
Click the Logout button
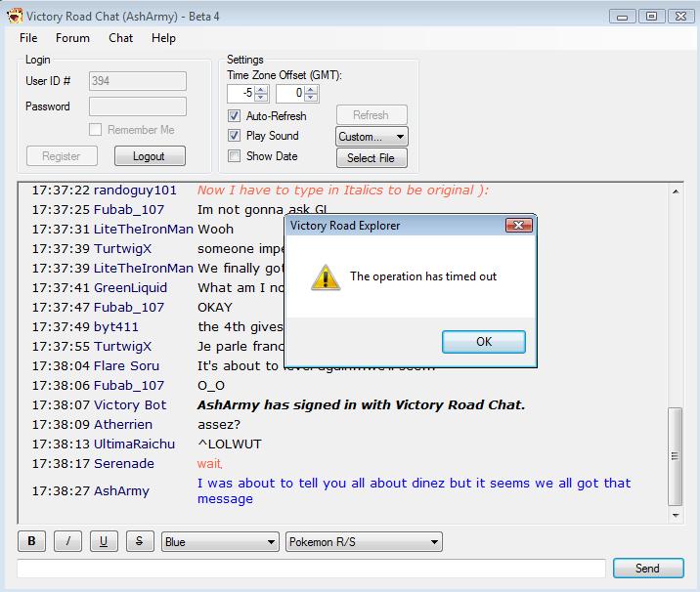(149, 156)
